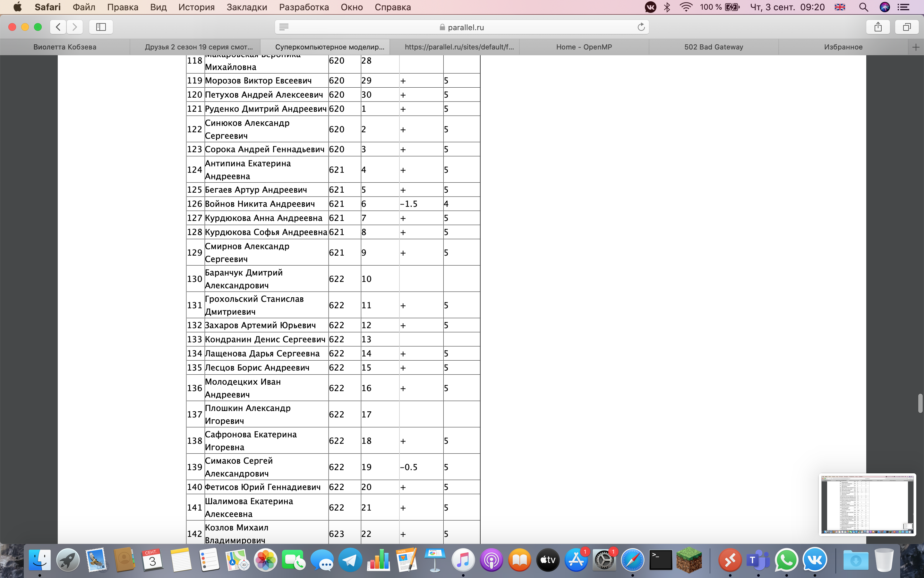Open the Wi-Fi status menu
This screenshot has width=924, height=578.
click(x=686, y=7)
